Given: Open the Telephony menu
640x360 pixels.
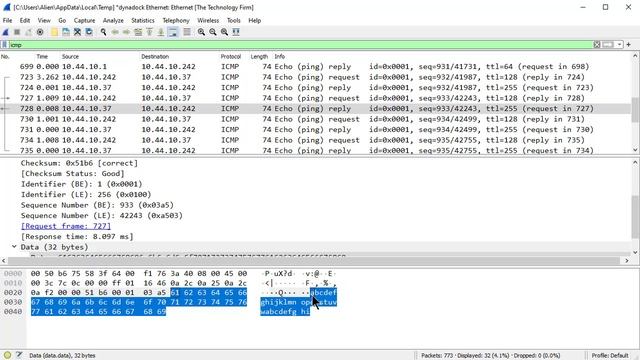Looking at the screenshot, I should 176,20.
